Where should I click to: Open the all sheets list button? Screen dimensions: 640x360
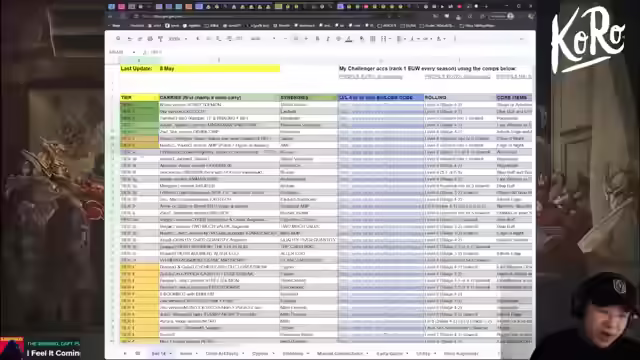138,353
